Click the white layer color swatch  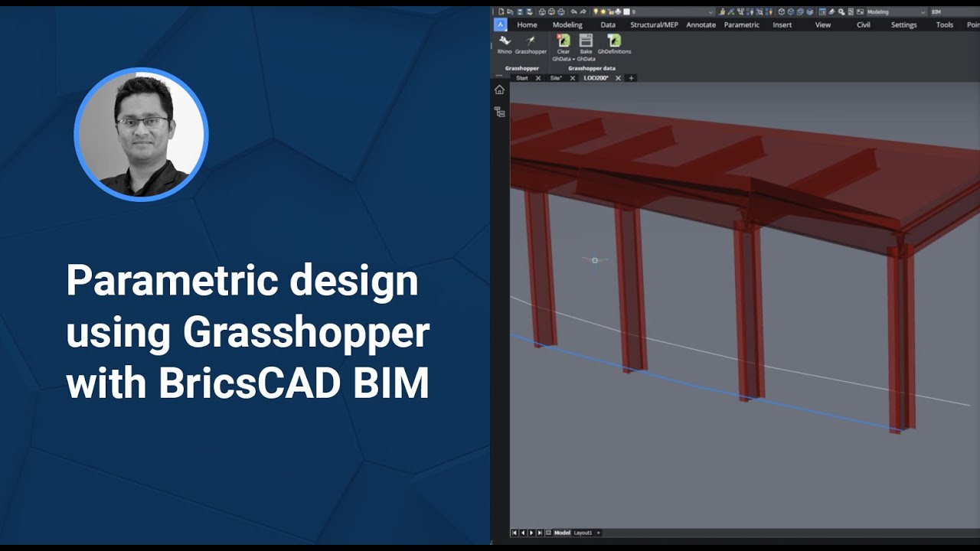626,11
